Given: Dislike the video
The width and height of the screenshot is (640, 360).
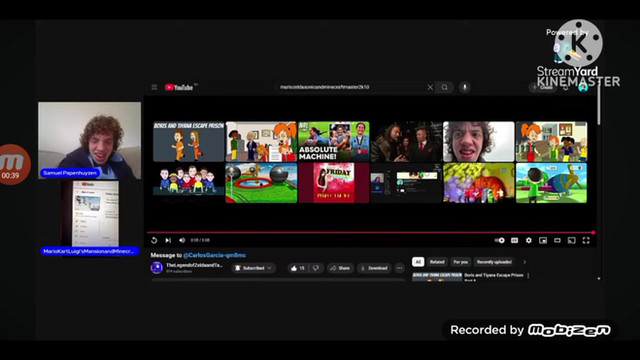Looking at the screenshot, I should 316,268.
